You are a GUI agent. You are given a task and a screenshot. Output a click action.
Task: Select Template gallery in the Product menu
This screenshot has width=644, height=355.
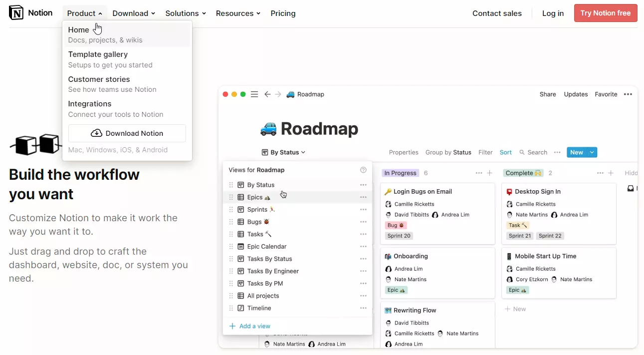pyautogui.click(x=127, y=59)
